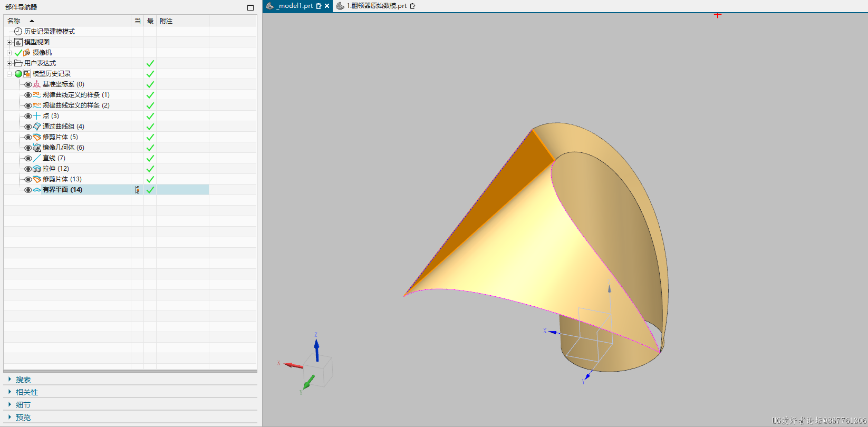Click the spline icon of 规律曲线定义的样条 (1)
This screenshot has height=427, width=868.
pos(37,95)
